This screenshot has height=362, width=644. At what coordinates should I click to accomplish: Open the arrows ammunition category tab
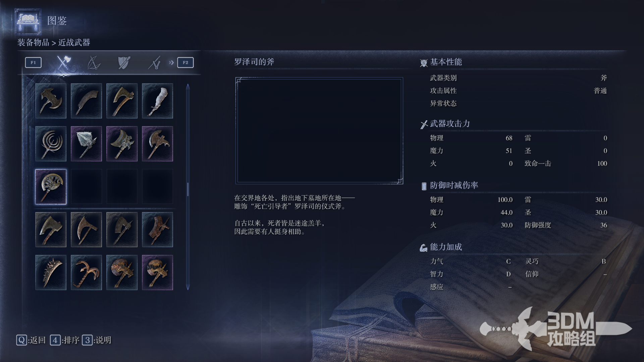pyautogui.click(x=155, y=62)
